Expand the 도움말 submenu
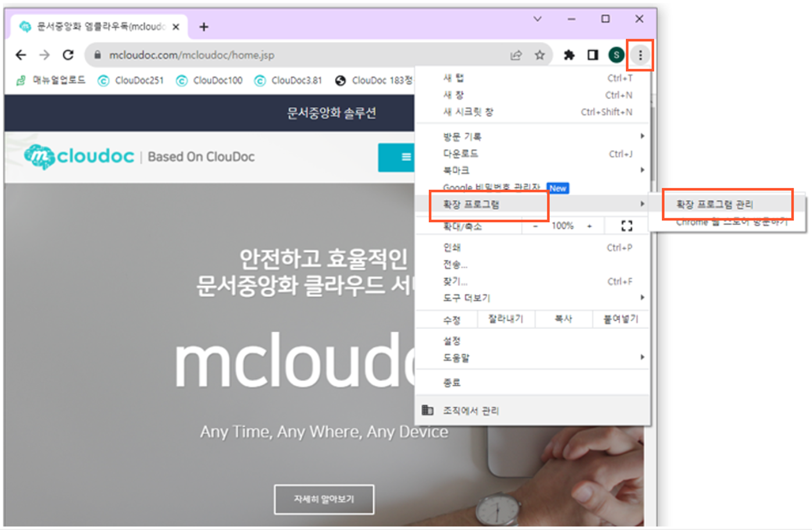The image size is (812, 530). tap(533, 358)
